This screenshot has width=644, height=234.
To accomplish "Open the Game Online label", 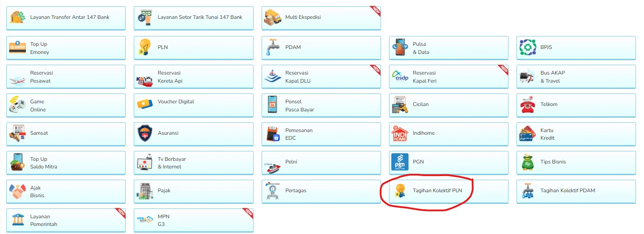I will (38, 106).
